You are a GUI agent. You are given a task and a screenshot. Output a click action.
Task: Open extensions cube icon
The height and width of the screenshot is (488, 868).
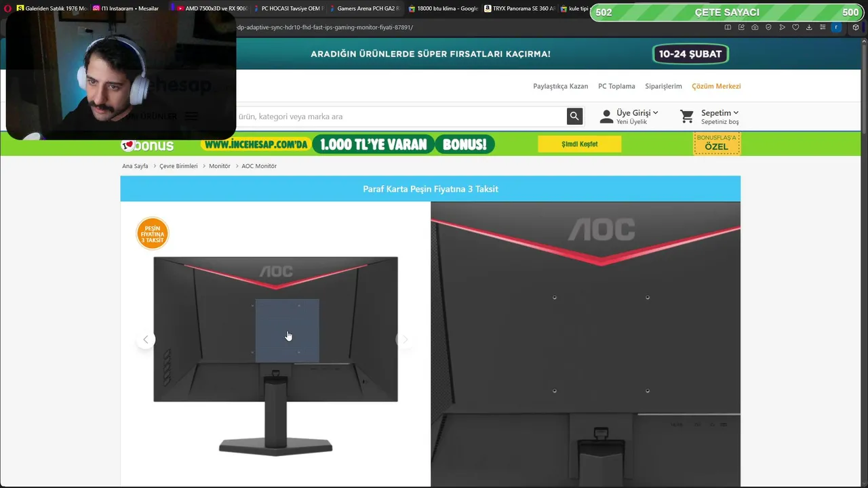pyautogui.click(x=856, y=27)
